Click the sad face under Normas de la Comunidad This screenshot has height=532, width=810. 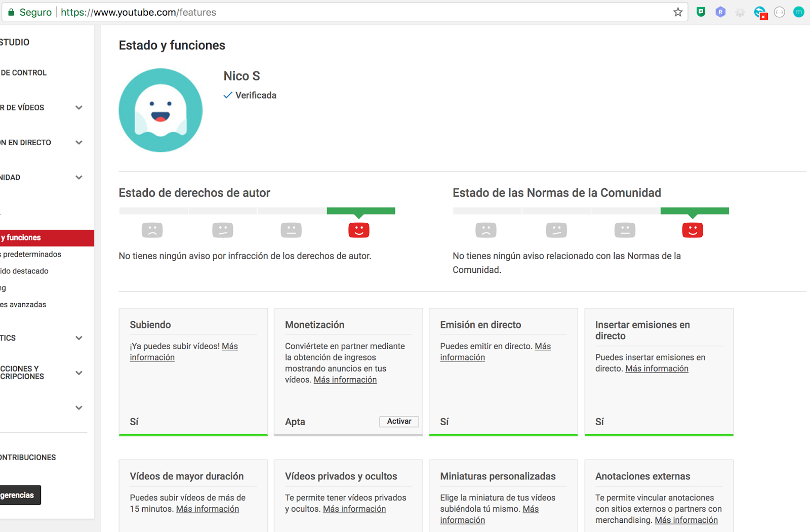pos(486,230)
